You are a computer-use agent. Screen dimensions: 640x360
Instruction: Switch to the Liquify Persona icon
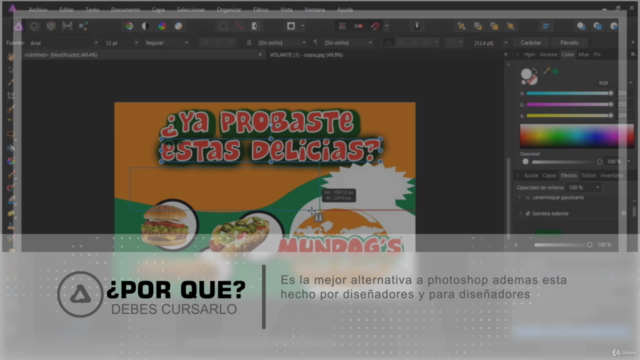35,27
